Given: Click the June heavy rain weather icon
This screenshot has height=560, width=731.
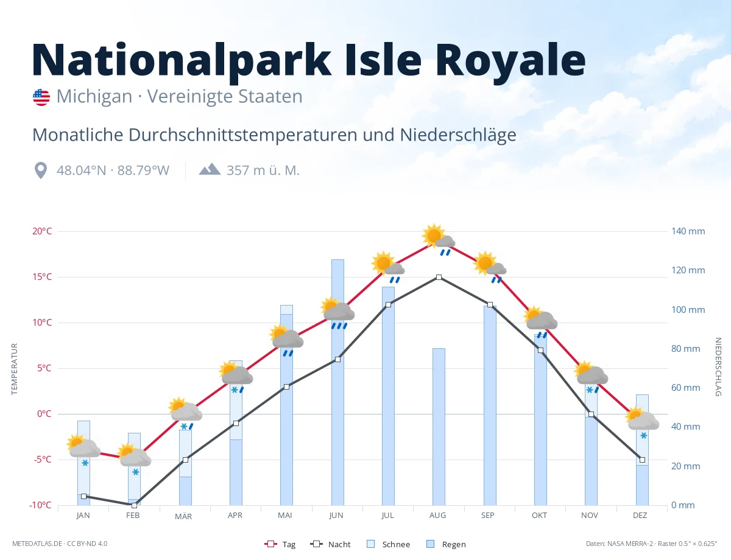Looking at the screenshot, I should (337, 313).
